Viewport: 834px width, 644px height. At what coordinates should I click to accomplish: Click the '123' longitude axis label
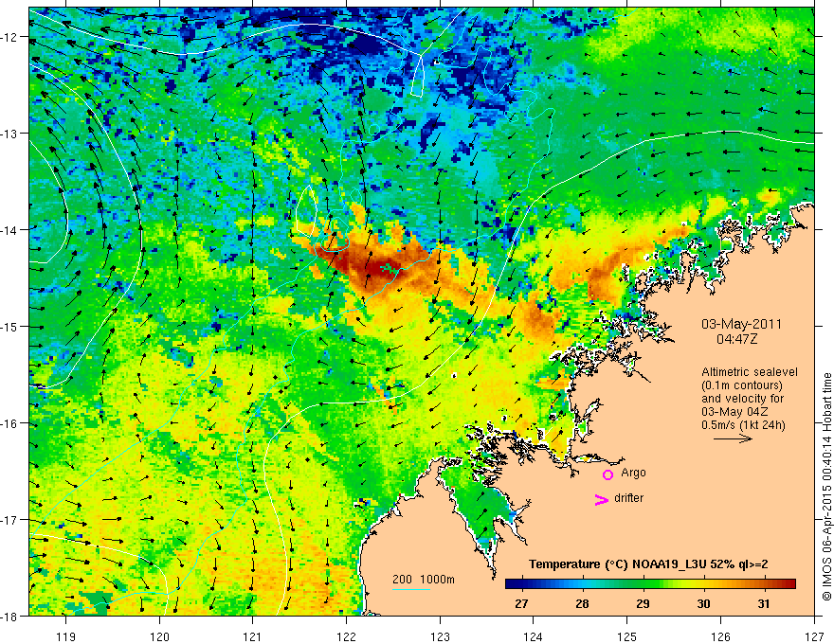[440, 636]
